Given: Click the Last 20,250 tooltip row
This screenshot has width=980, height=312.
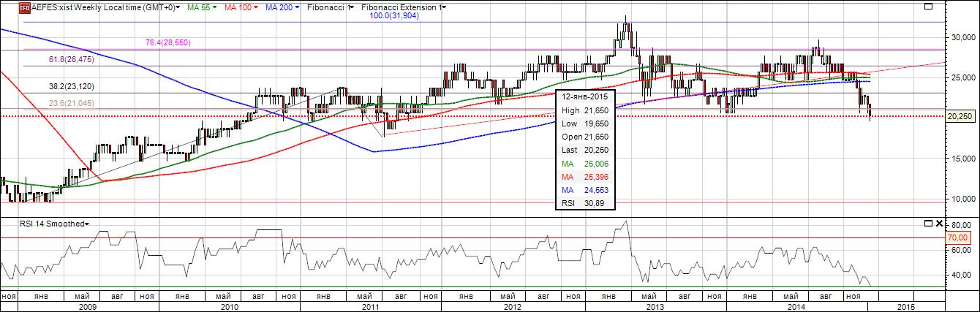Looking at the screenshot, I should pyautogui.click(x=586, y=150).
